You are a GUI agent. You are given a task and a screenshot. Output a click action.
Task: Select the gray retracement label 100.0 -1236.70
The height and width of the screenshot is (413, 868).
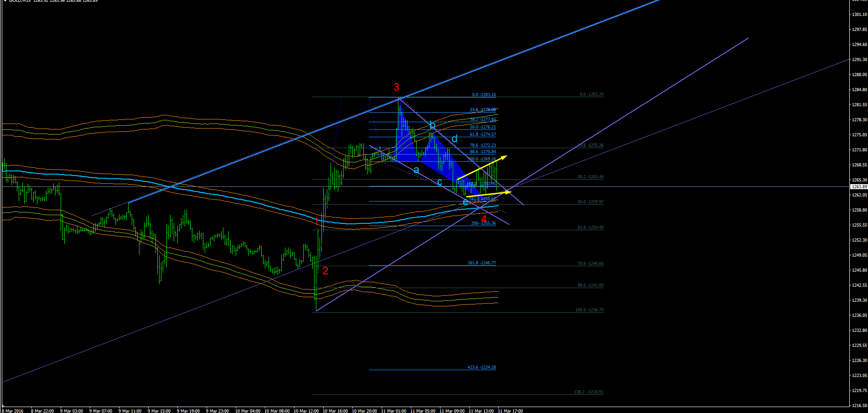[589, 310]
